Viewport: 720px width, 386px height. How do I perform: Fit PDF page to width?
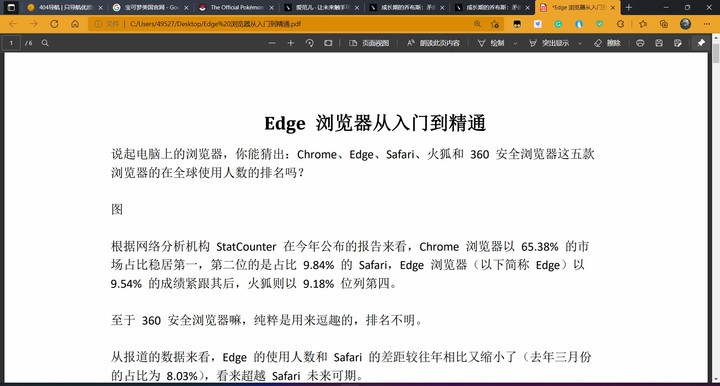(x=328, y=43)
